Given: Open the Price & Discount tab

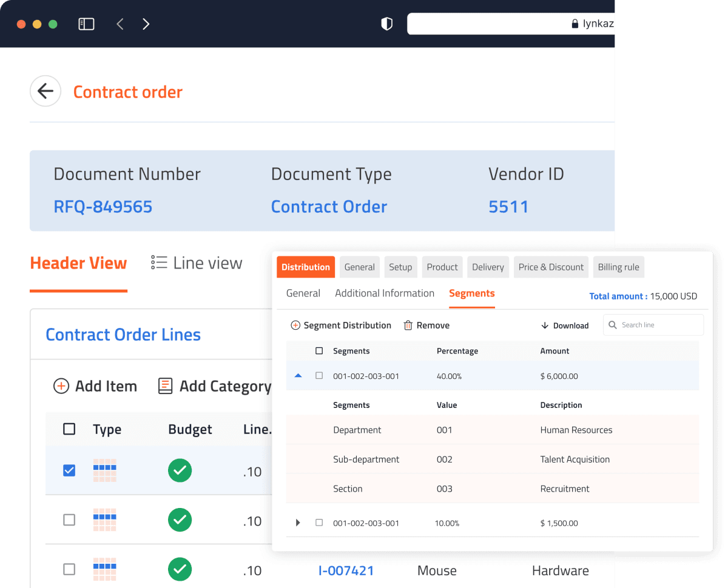Looking at the screenshot, I should click(x=551, y=267).
